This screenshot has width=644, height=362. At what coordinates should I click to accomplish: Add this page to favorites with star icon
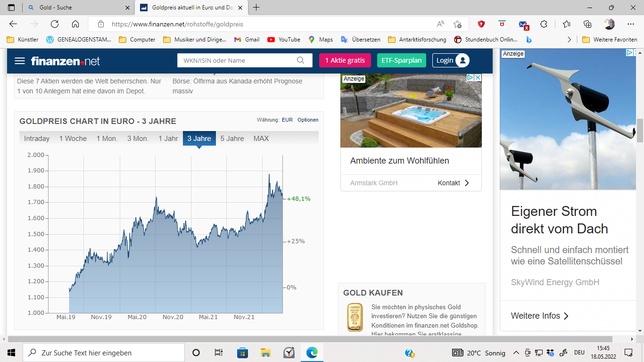[x=457, y=24]
